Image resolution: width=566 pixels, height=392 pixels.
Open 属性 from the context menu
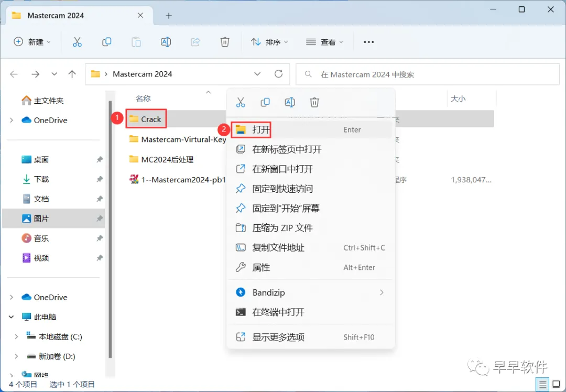tap(310, 267)
